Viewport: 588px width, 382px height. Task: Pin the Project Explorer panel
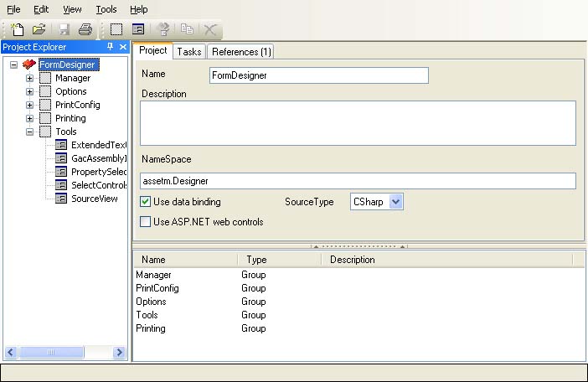click(x=111, y=47)
